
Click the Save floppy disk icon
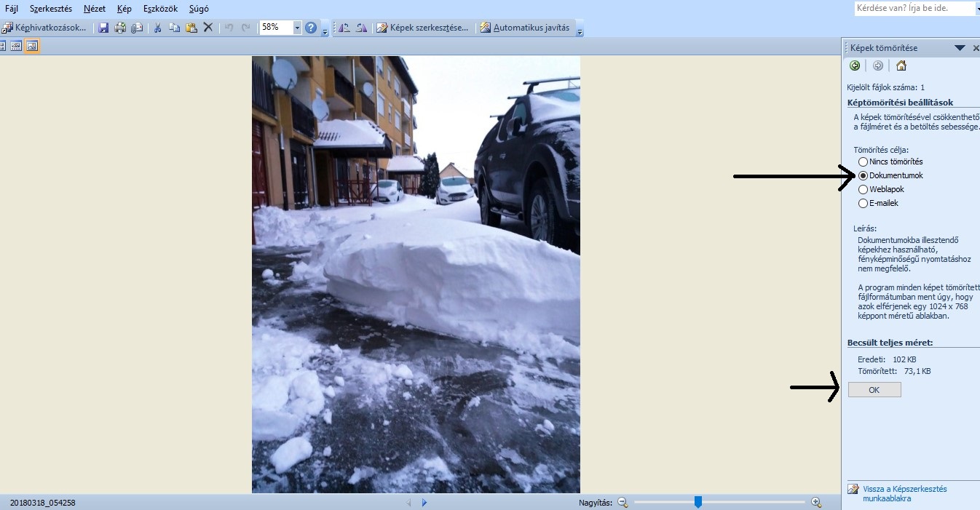point(103,28)
